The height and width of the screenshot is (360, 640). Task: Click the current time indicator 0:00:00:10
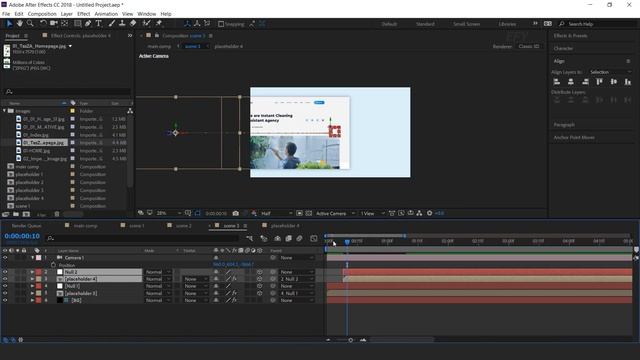click(22, 236)
